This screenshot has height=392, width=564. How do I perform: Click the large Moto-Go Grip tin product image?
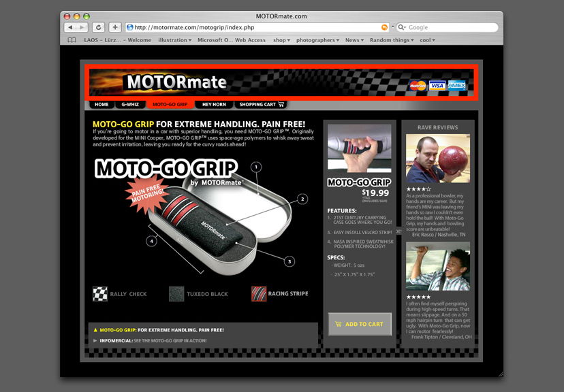(219, 225)
